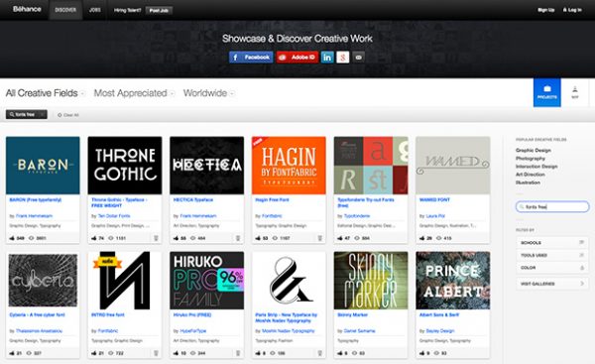Image resolution: width=595 pixels, height=364 pixels.
Task: Open the Behance home logo
Action: tap(27, 9)
